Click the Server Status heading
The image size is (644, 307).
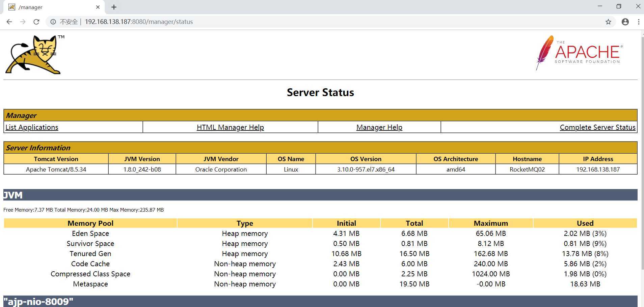pyautogui.click(x=320, y=92)
